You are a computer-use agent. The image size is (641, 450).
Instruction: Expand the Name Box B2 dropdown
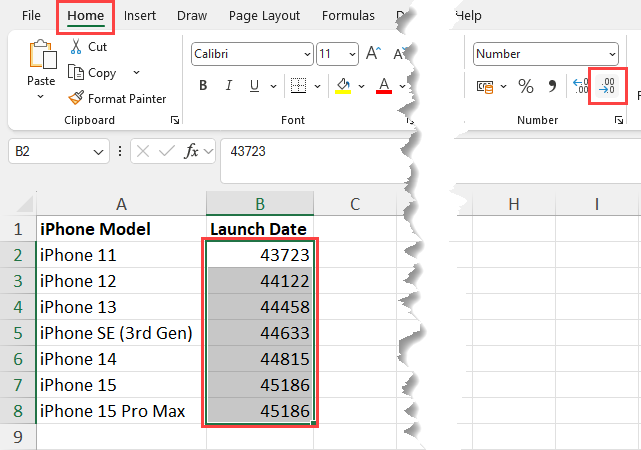click(98, 152)
